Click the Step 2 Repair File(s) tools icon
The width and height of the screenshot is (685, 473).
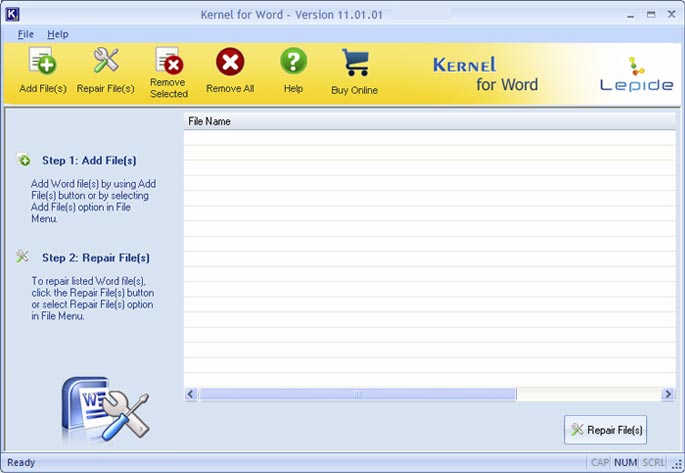(x=23, y=257)
